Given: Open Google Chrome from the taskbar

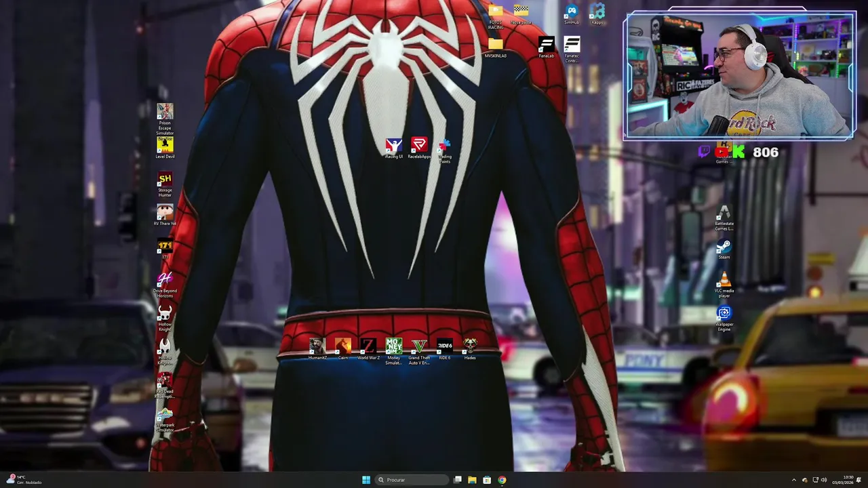Looking at the screenshot, I should tap(502, 480).
